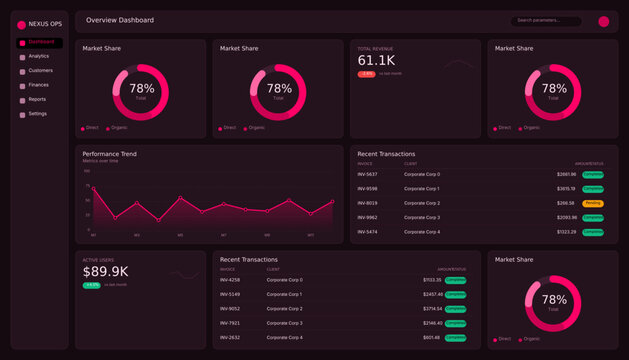Screen dimensions: 629x360
Task: Click the Performance Trend chart title
Action: (x=110, y=154)
